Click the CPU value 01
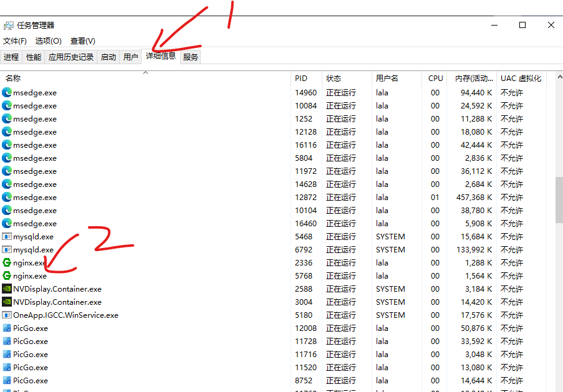Image resolution: width=563 pixels, height=392 pixels. click(435, 197)
